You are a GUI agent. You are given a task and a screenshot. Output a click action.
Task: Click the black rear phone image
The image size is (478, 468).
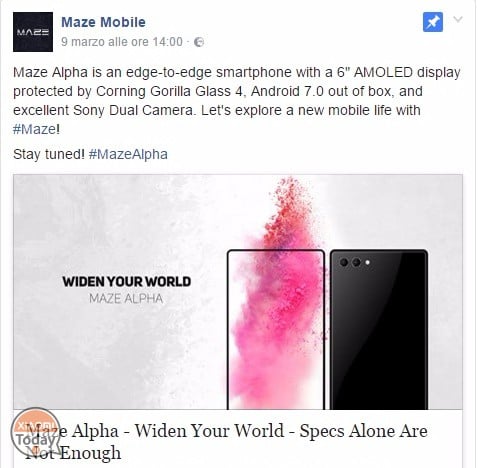coord(379,329)
